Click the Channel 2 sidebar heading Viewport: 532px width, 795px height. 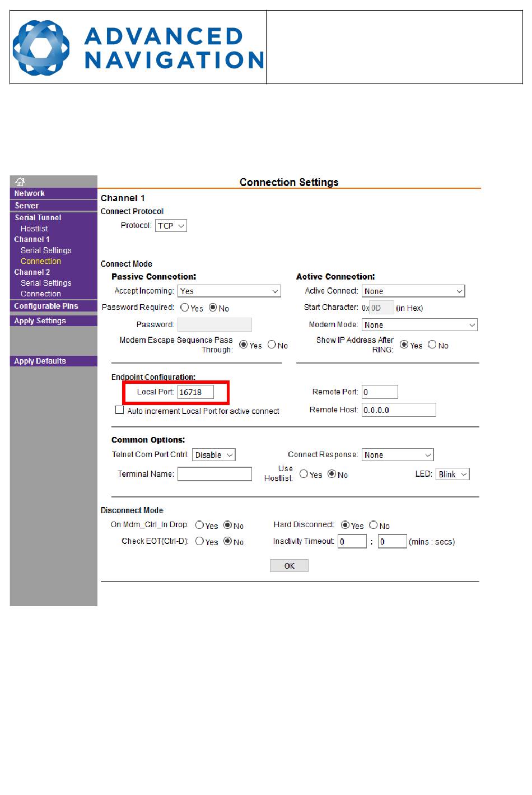point(32,272)
